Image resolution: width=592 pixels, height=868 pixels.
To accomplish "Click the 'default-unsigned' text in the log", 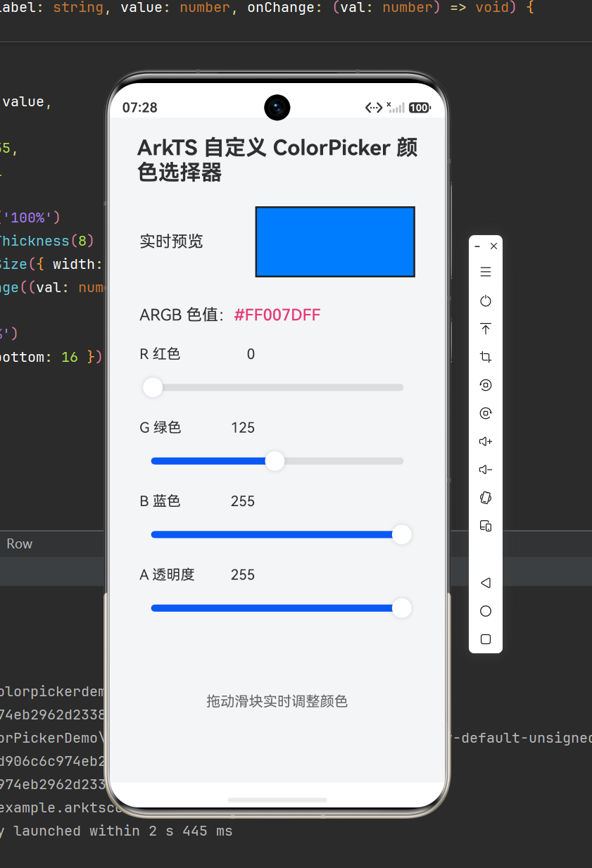I will click(x=527, y=738).
